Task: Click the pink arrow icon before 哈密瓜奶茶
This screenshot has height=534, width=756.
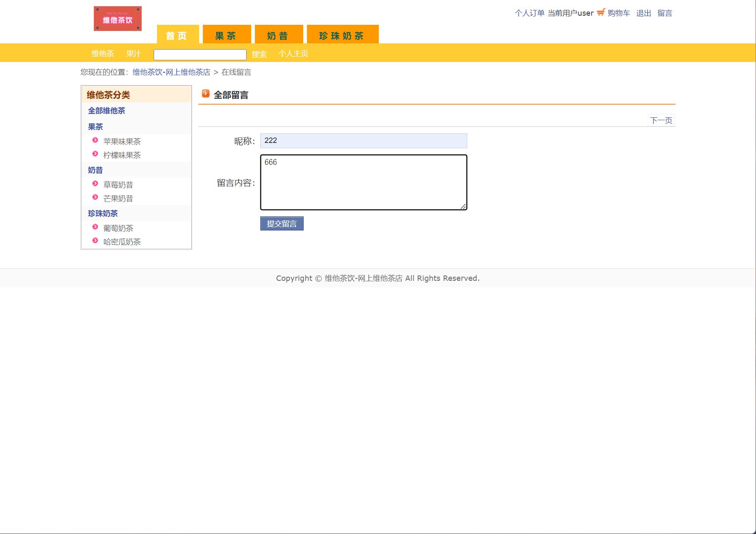Action: [95, 241]
